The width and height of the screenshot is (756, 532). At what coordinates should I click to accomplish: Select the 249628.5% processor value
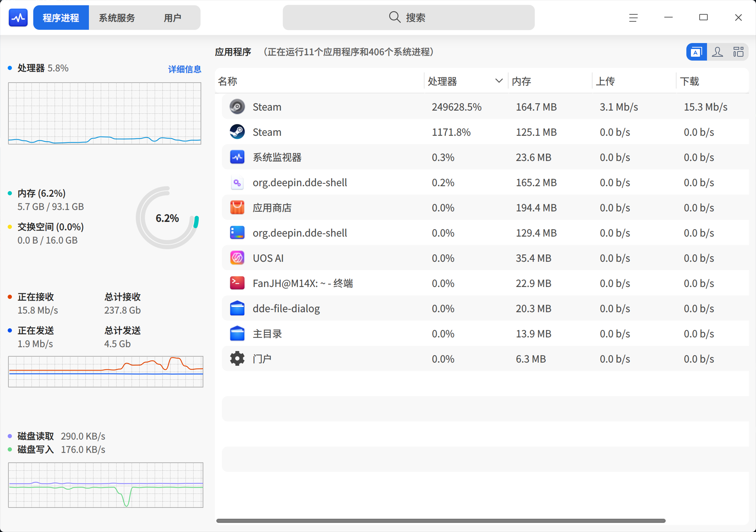point(457,107)
